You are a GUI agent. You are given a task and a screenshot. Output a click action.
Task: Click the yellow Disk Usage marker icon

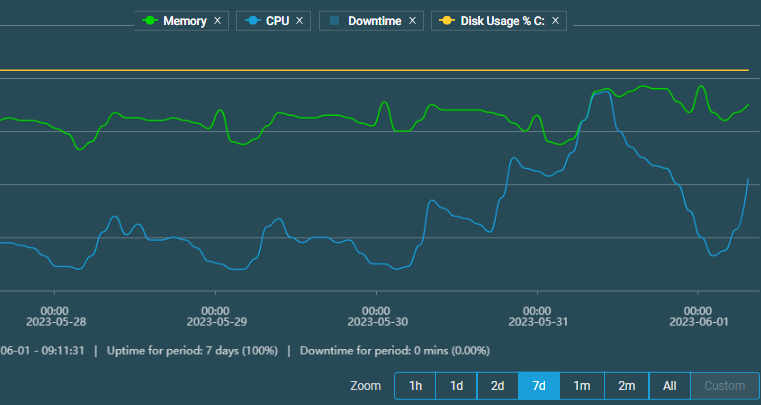[446, 20]
